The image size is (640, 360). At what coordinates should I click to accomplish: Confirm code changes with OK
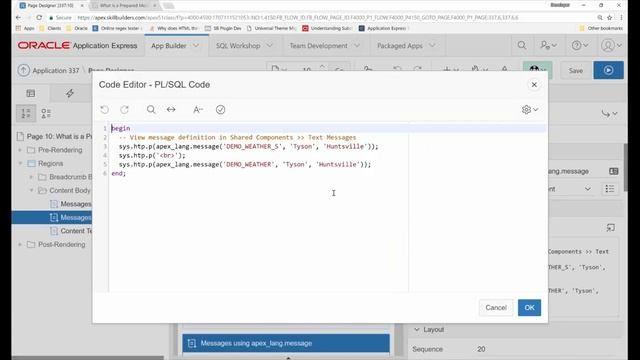pyautogui.click(x=529, y=307)
